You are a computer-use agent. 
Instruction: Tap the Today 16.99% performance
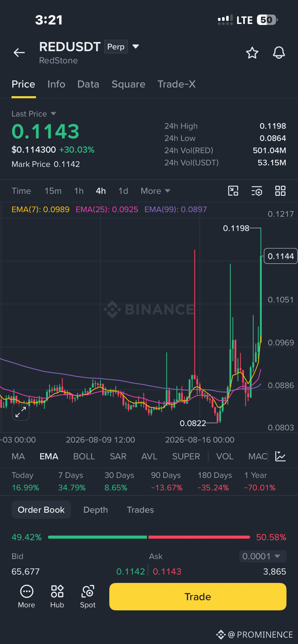[x=25, y=481]
